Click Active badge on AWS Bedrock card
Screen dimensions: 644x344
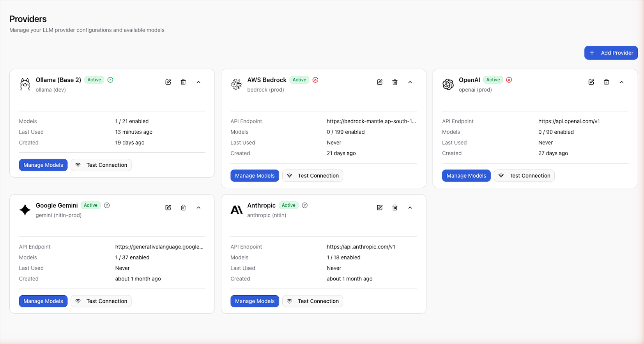(x=299, y=80)
